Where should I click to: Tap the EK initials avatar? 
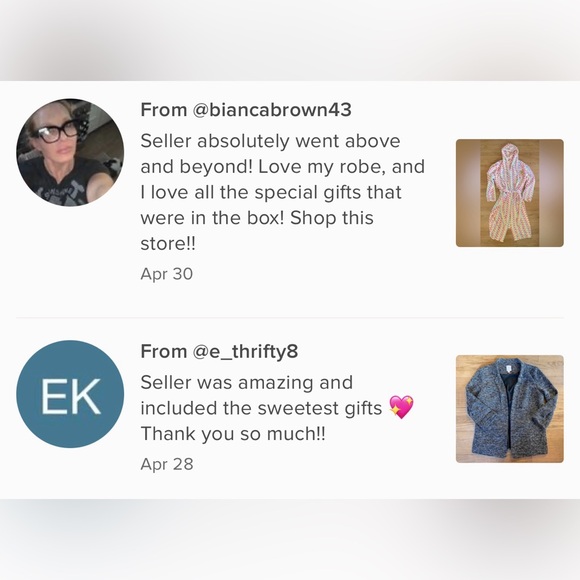pos(70,394)
